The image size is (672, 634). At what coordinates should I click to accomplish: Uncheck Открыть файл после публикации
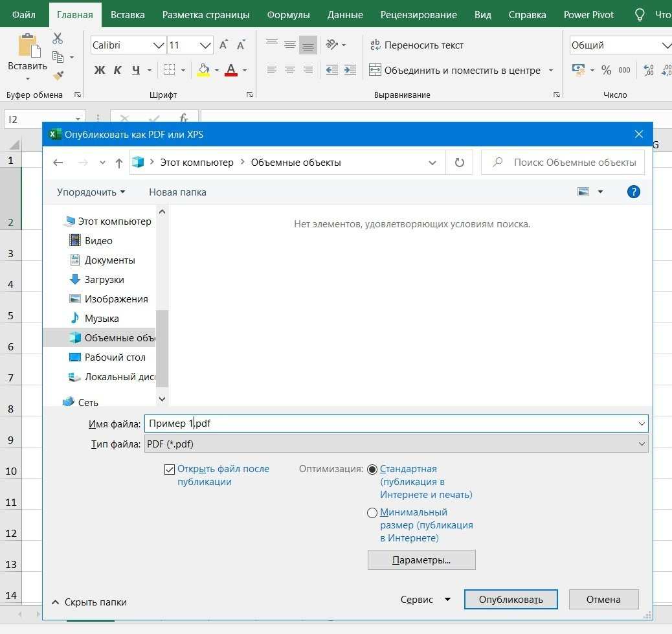170,469
